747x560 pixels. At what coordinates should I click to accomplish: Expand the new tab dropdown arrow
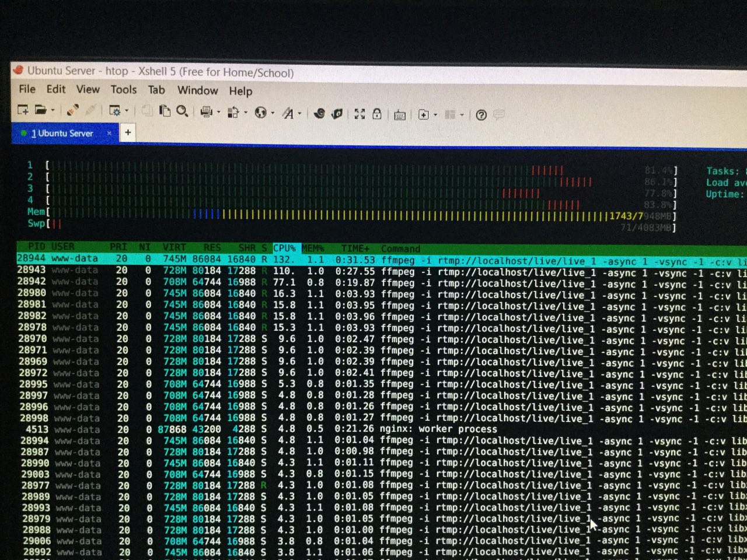point(435,116)
